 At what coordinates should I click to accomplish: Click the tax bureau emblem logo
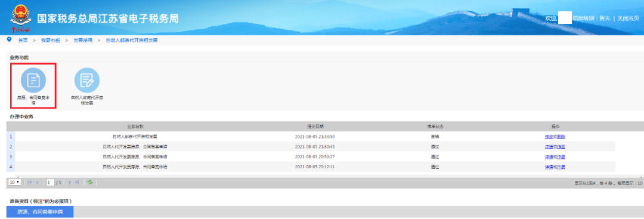[x=20, y=18]
